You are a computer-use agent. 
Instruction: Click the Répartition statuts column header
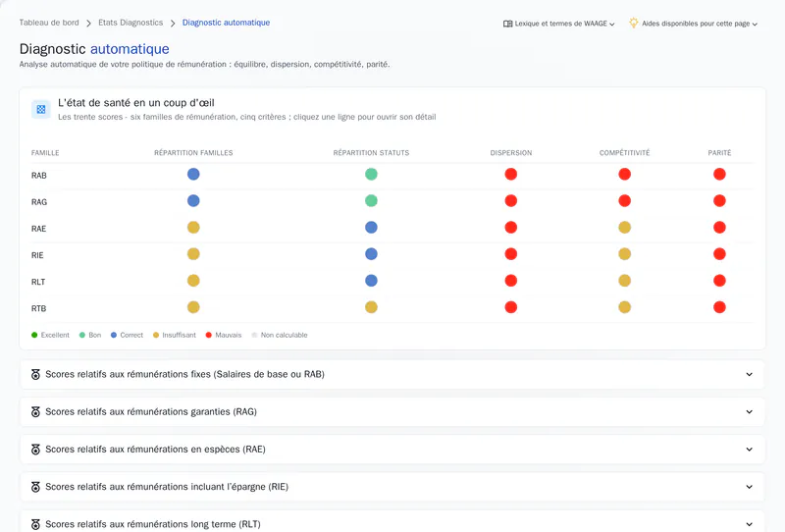tap(371, 153)
